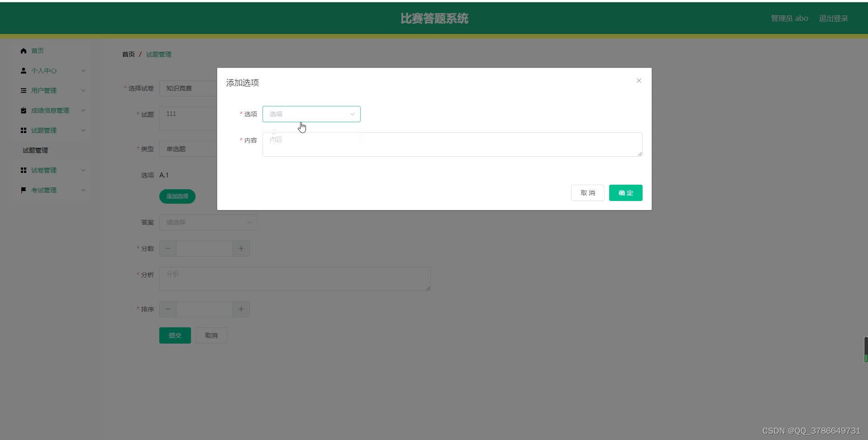
Task: Collapse the 试题管理 menu chevron
Action: (x=83, y=130)
